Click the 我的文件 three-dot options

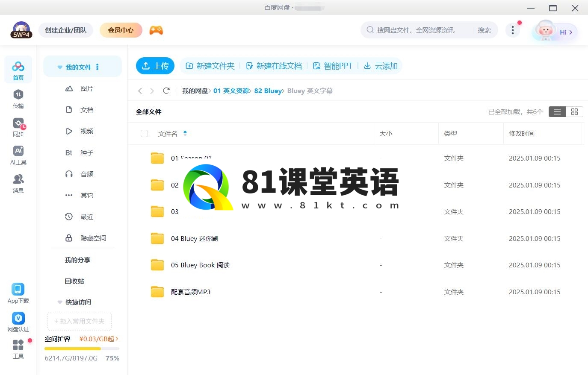tap(98, 67)
